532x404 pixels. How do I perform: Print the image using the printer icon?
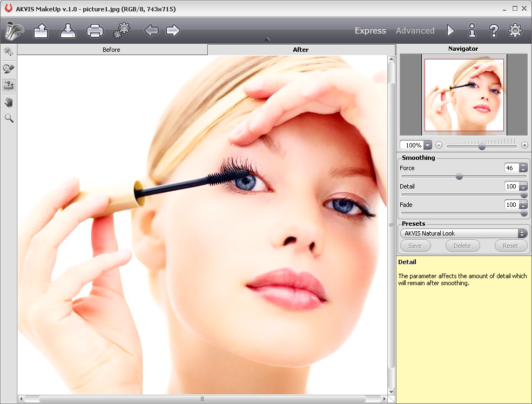pos(95,31)
